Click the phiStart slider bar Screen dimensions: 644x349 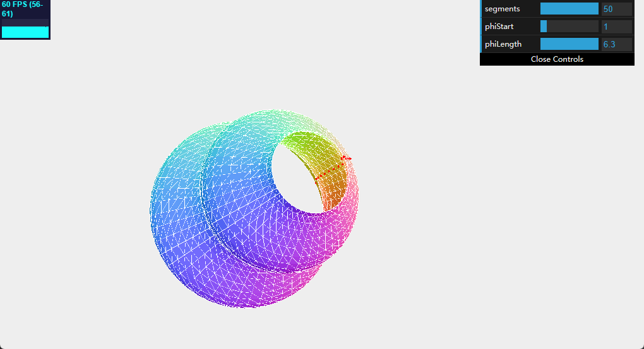click(x=569, y=27)
